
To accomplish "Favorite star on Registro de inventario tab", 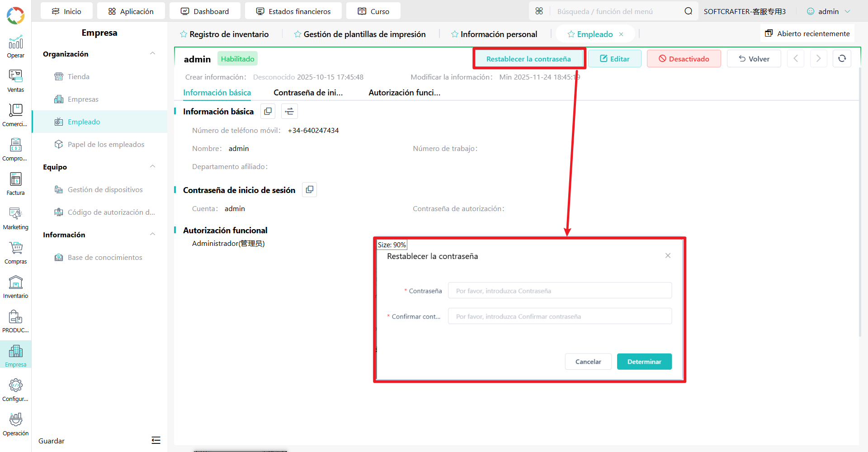I will tap(184, 34).
